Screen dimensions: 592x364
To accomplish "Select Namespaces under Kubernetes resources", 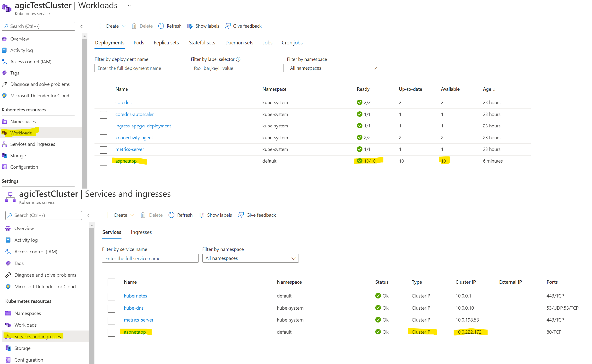I will (x=23, y=121).
